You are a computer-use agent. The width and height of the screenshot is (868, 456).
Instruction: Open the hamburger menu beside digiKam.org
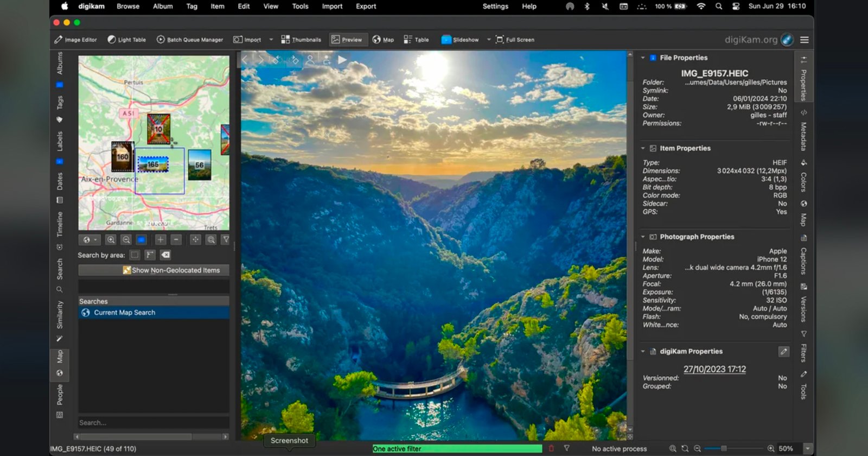[x=805, y=40]
